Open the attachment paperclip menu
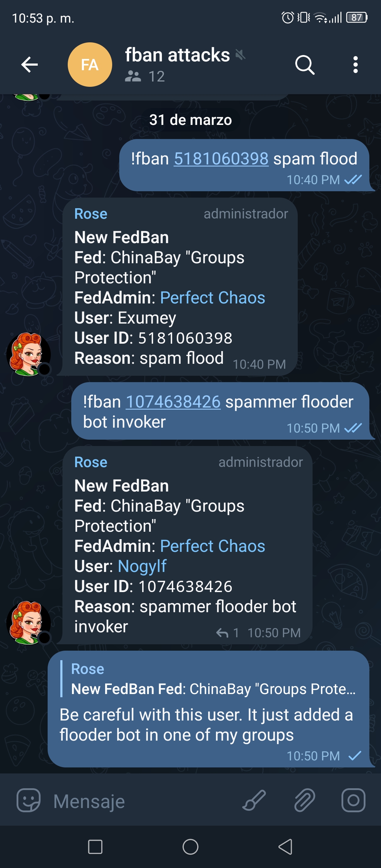The width and height of the screenshot is (381, 868). pyautogui.click(x=304, y=800)
